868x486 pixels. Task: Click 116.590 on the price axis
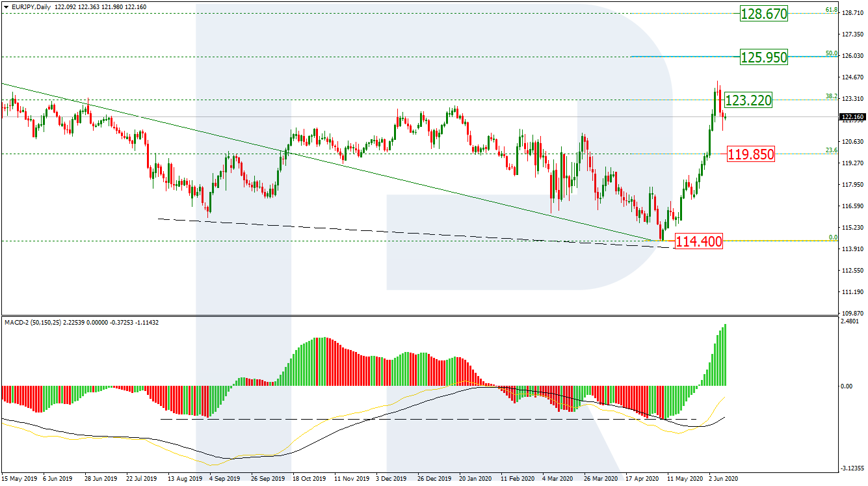click(x=852, y=206)
